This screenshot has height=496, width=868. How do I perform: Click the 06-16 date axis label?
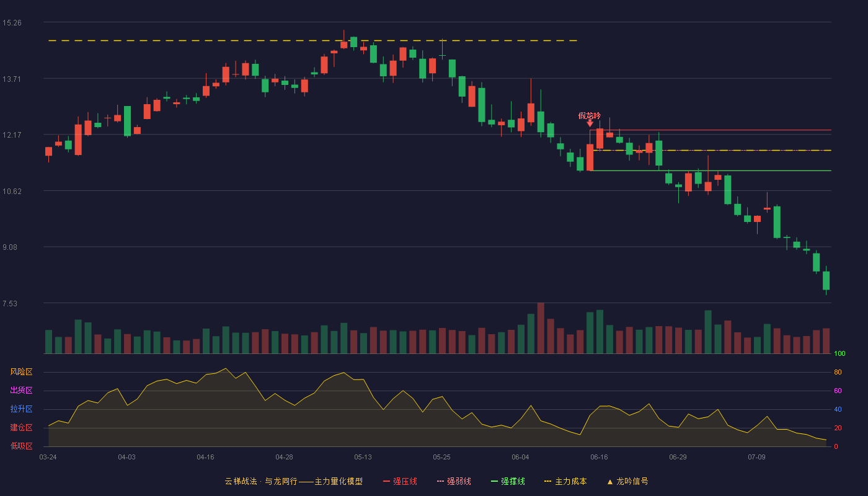point(599,457)
